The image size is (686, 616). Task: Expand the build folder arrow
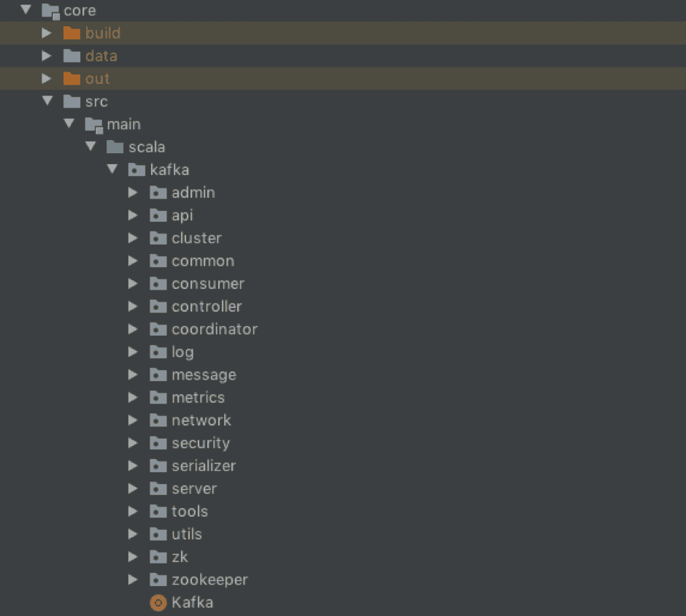coord(47,33)
